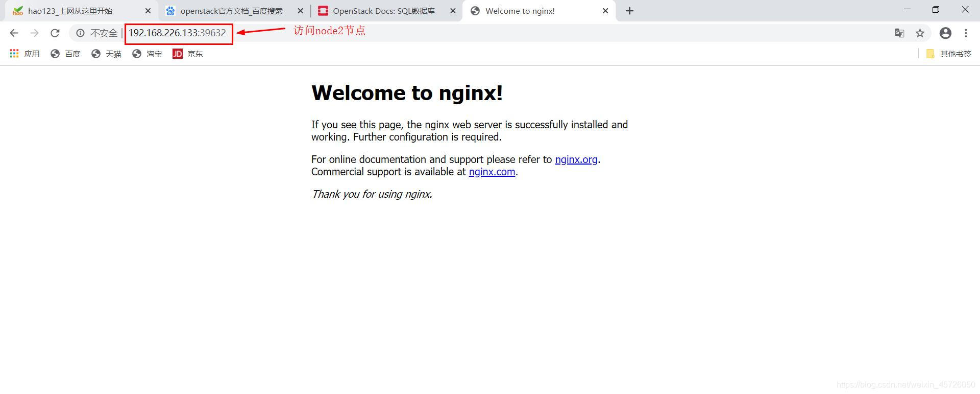
Task: Open the 其他书签 folder
Action: (948, 54)
